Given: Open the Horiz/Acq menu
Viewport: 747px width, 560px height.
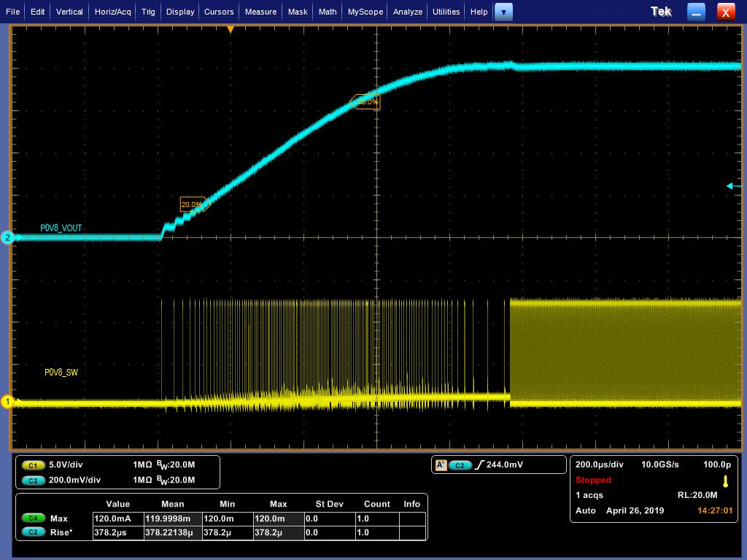Looking at the screenshot, I should coord(113,12).
